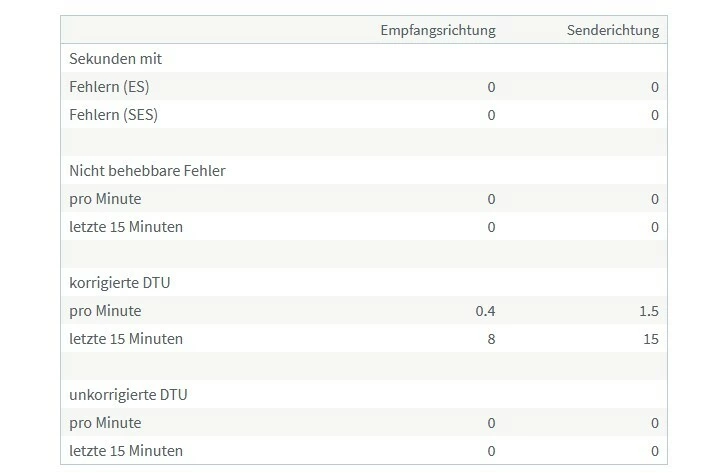Click the 'Fehlern (ES)' row label
The height and width of the screenshot is (473, 704).
point(109,87)
